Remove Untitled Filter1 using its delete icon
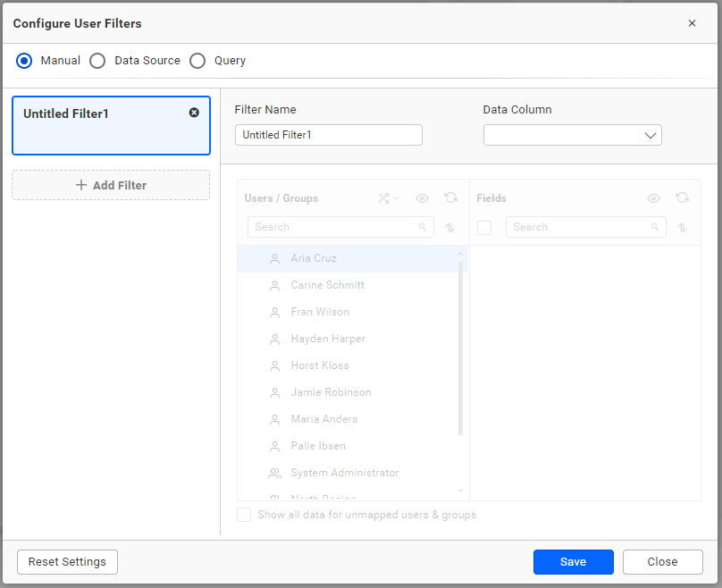 coord(194,113)
